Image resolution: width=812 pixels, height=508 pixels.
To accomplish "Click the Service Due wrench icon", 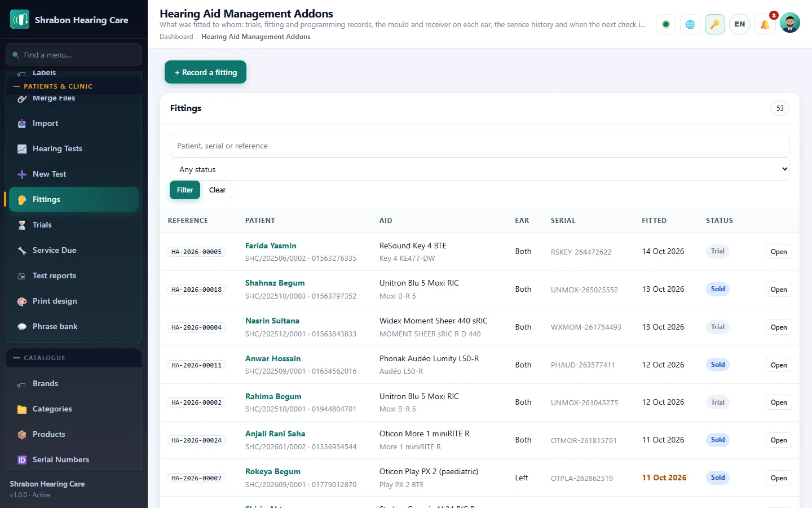I will click(22, 251).
